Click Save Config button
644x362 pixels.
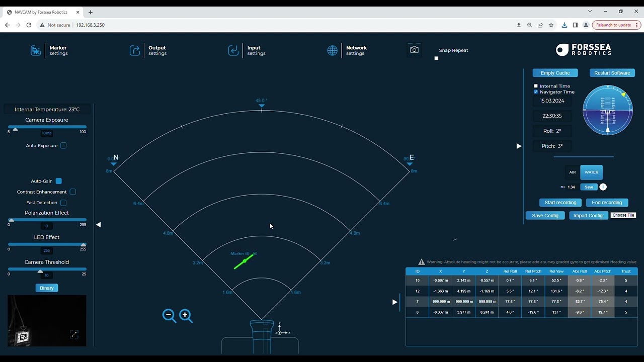pyautogui.click(x=545, y=216)
